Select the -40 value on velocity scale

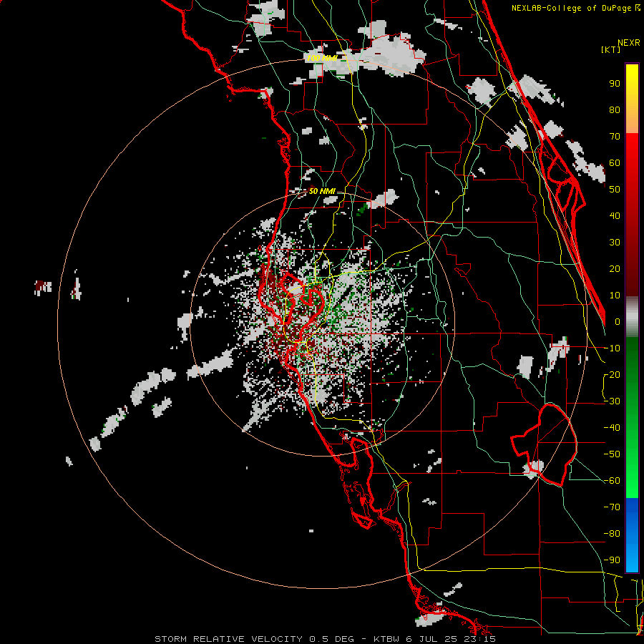point(612,428)
